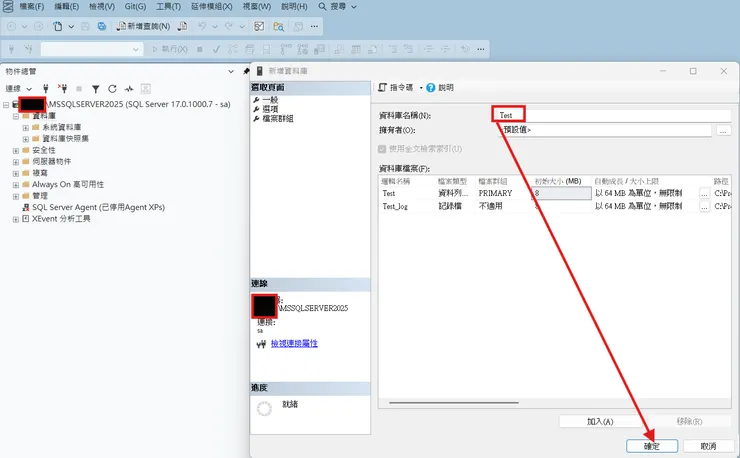Image resolution: width=740 pixels, height=458 pixels.
Task: Click the Disconnect plug icon with red X
Action: pos(62,88)
